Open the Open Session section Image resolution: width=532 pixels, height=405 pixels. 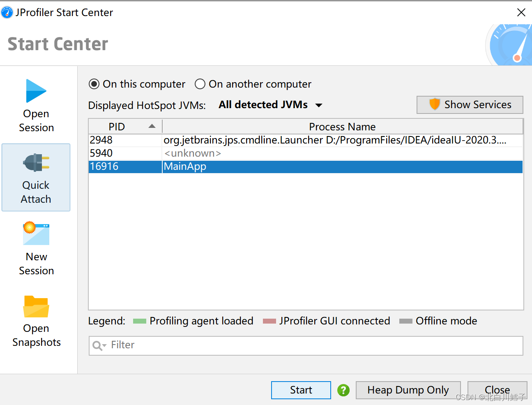(36, 106)
